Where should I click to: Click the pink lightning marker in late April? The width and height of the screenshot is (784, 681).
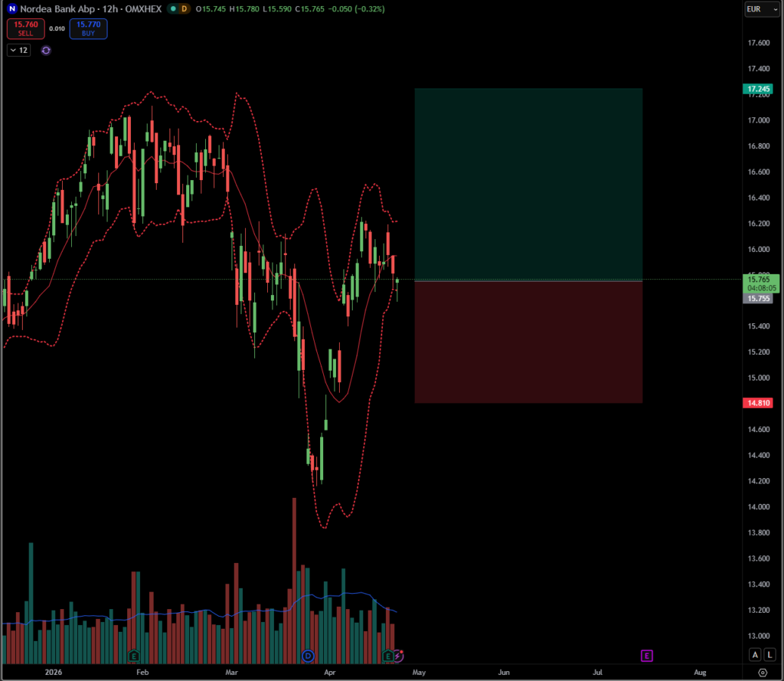[x=397, y=656]
